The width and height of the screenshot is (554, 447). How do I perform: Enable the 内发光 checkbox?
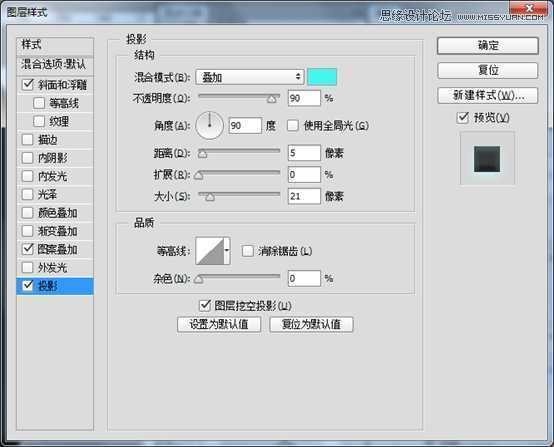pyautogui.click(x=28, y=176)
